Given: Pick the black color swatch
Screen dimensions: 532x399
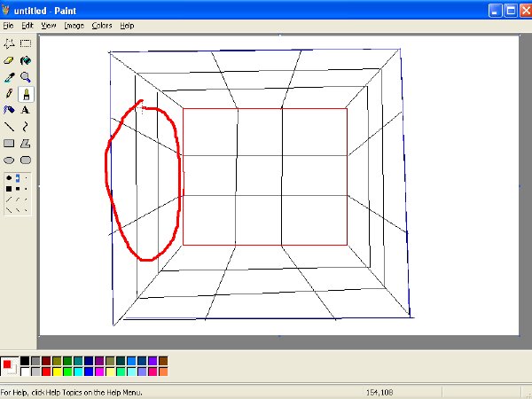Looking at the screenshot, I should [25, 361].
